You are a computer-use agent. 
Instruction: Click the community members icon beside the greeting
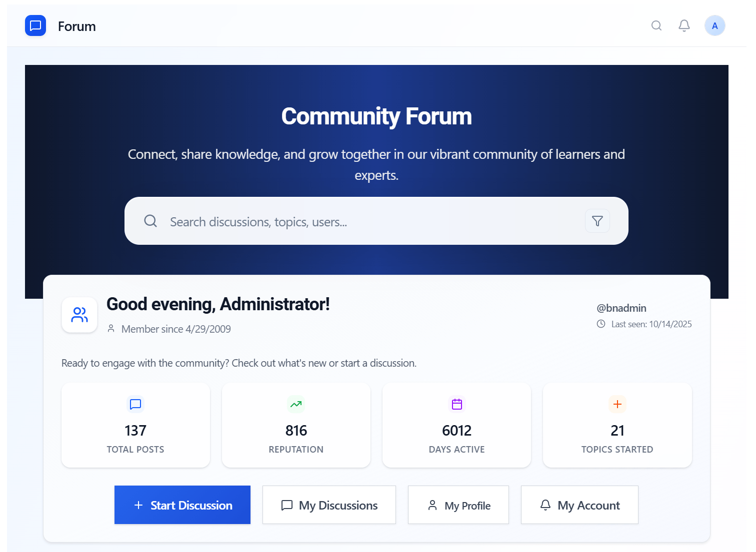[x=79, y=315]
